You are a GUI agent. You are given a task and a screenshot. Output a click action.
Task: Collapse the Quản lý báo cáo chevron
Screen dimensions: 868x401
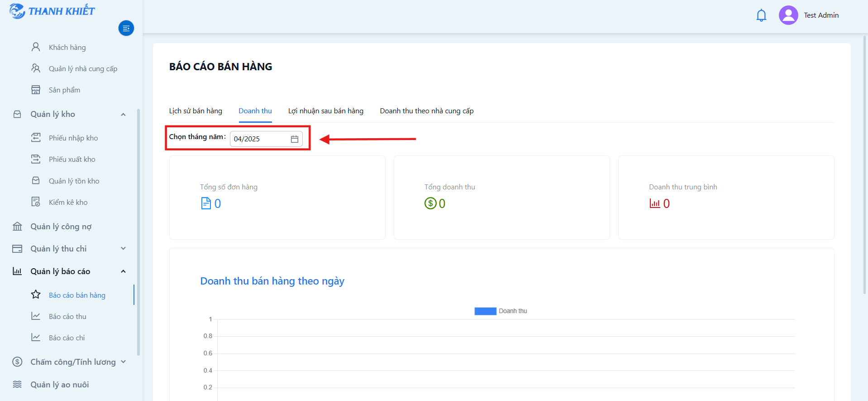click(123, 271)
